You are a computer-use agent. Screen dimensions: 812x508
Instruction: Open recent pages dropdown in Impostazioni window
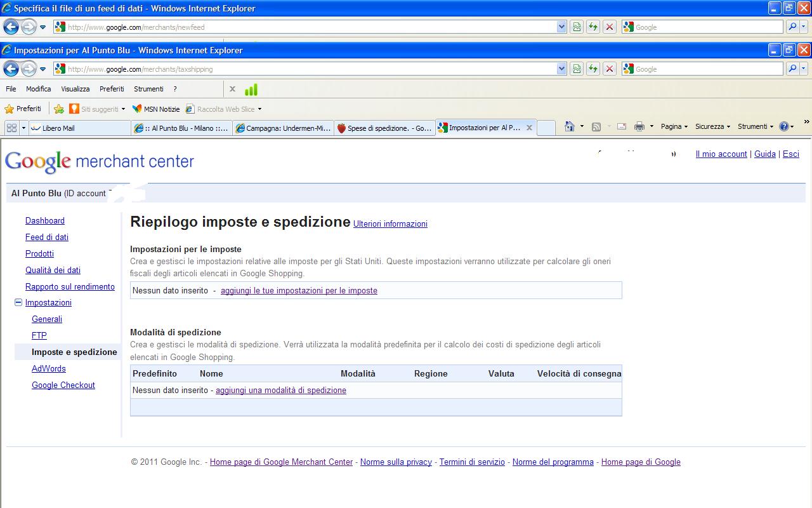pyautogui.click(x=43, y=69)
